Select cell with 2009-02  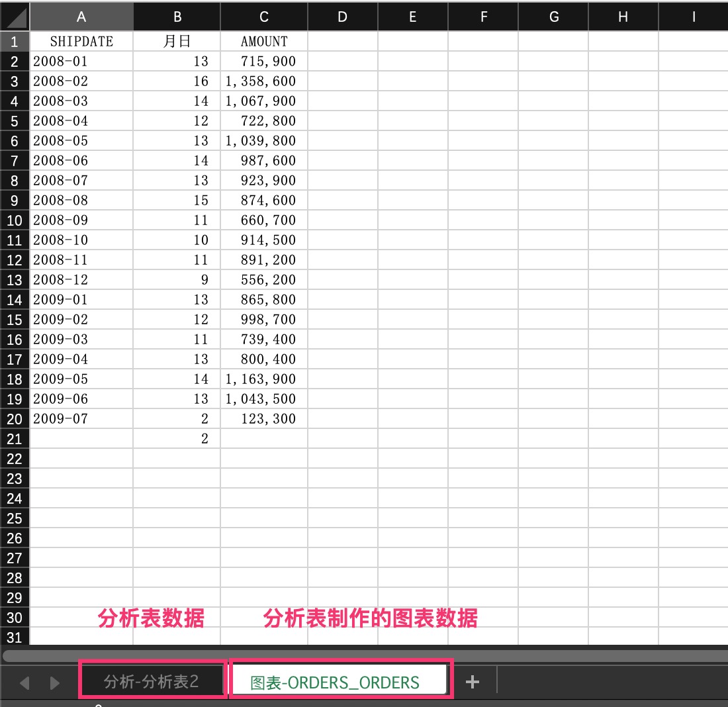[81, 319]
